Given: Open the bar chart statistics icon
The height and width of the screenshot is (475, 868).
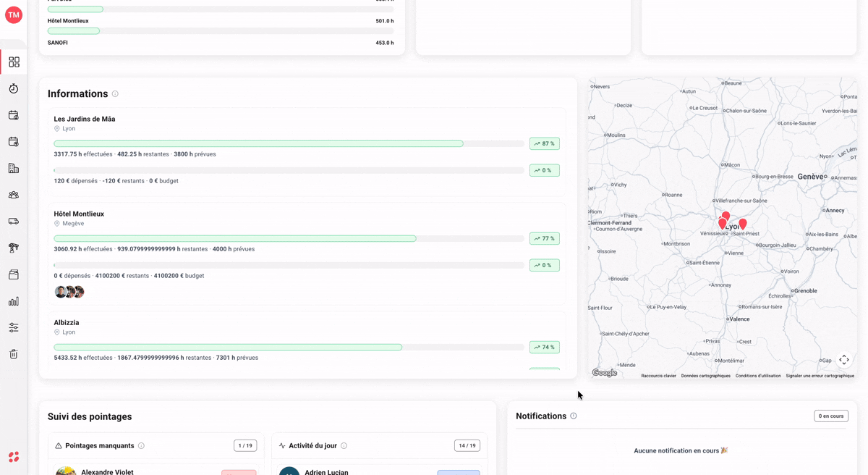Looking at the screenshot, I should (x=14, y=301).
